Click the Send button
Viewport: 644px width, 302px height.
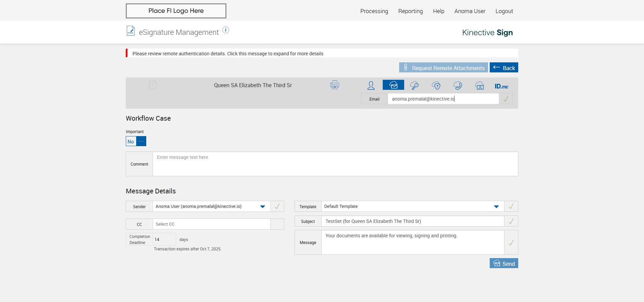pyautogui.click(x=504, y=263)
